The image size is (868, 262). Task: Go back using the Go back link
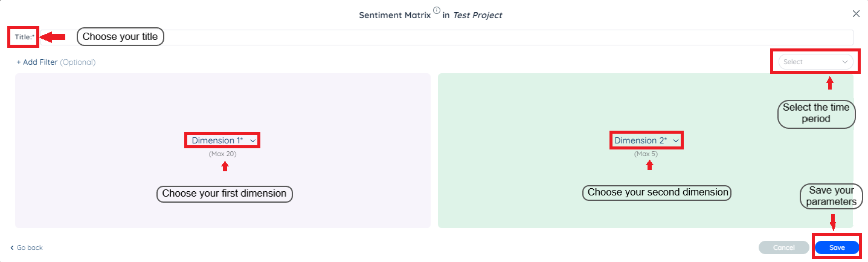(x=29, y=248)
